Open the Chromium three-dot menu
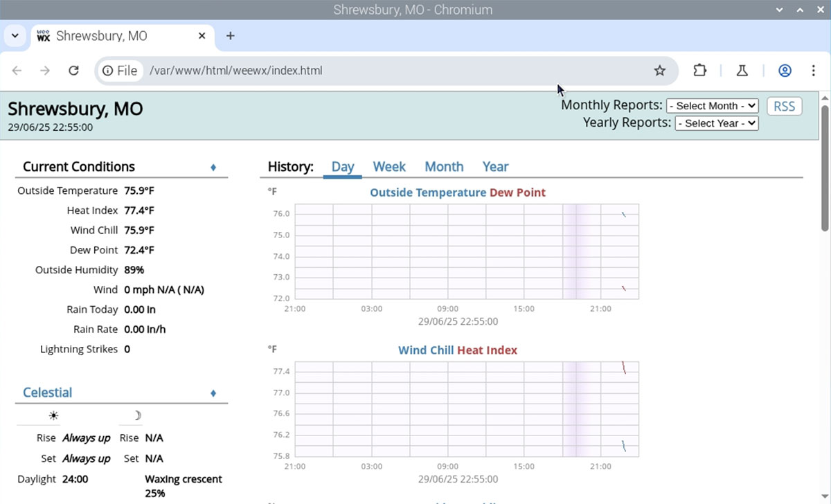Image resolution: width=831 pixels, height=504 pixels. point(813,71)
